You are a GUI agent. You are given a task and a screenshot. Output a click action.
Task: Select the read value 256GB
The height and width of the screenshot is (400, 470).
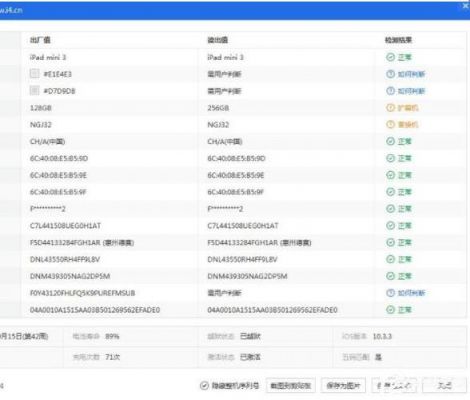[218, 108]
